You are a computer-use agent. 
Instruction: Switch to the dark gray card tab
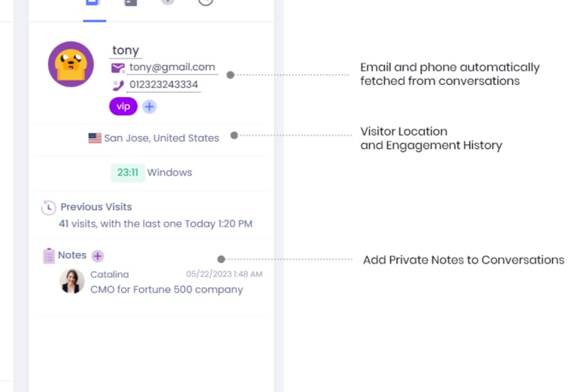click(131, 2)
